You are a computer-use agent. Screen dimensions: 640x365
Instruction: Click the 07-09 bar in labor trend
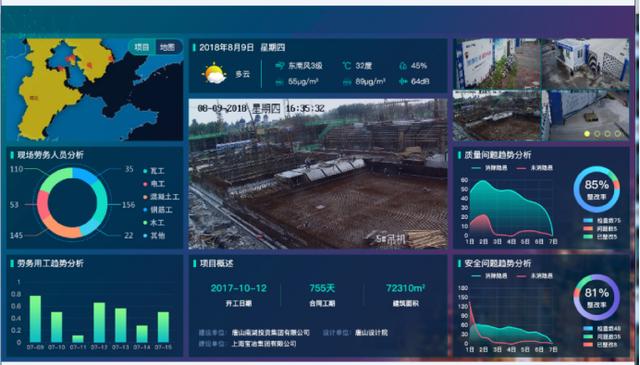pyautogui.click(x=35, y=319)
